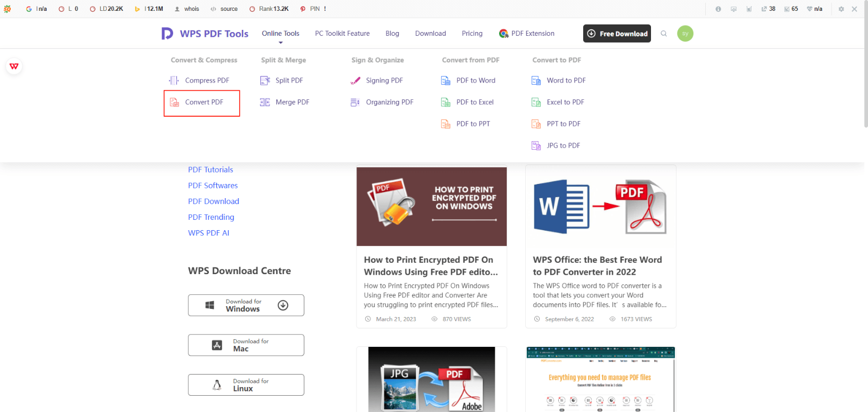
Task: Click the Pinterest PIN icon
Action: tap(303, 9)
